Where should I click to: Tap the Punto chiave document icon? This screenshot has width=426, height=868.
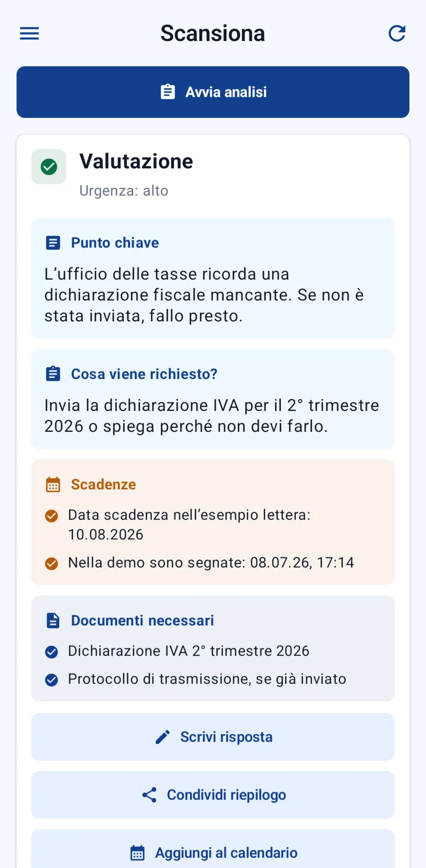53,243
